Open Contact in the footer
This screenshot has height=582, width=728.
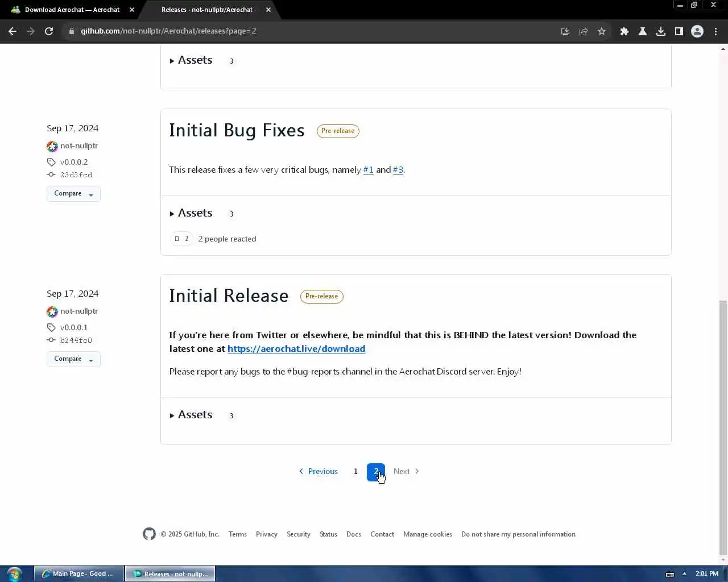tap(382, 534)
